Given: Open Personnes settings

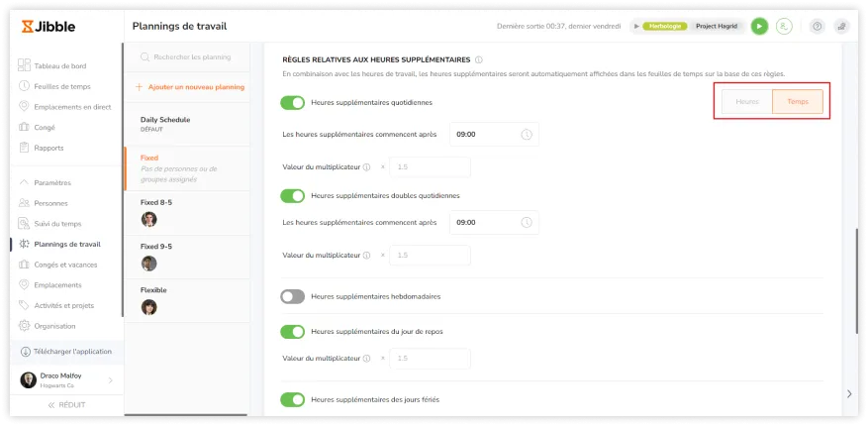Looking at the screenshot, I should click(50, 203).
